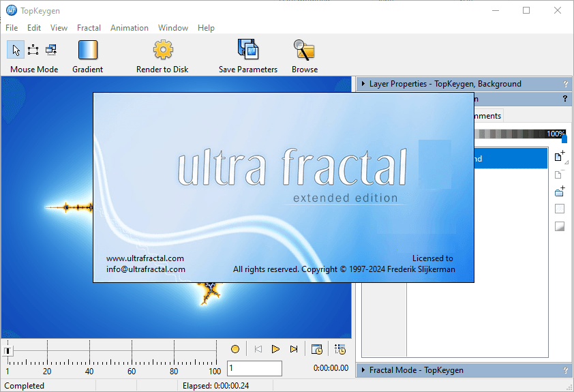Click the Save Parameters label
Viewport: 574px width, 392px height.
(248, 70)
